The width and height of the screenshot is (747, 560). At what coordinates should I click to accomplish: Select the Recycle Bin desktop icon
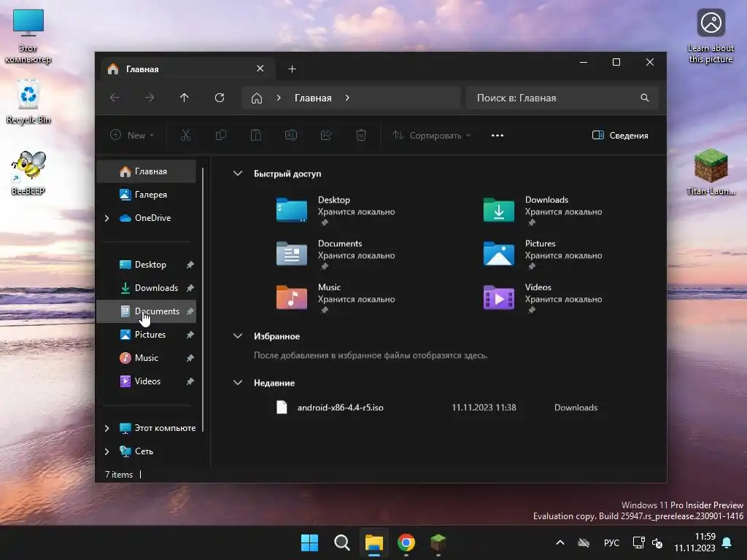coord(28,102)
